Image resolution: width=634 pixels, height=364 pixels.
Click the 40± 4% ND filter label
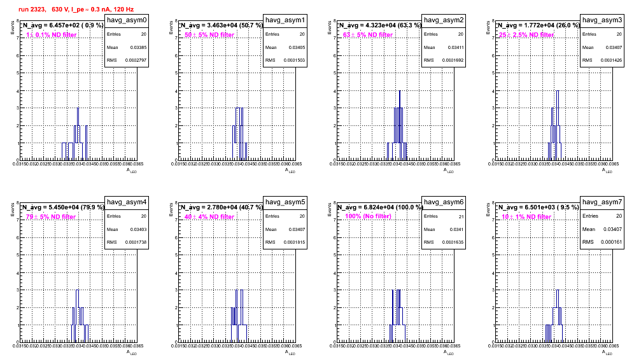point(209,217)
